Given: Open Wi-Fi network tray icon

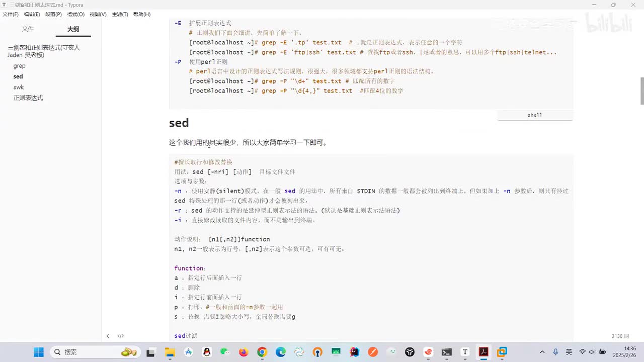Looking at the screenshot, I should (583, 352).
